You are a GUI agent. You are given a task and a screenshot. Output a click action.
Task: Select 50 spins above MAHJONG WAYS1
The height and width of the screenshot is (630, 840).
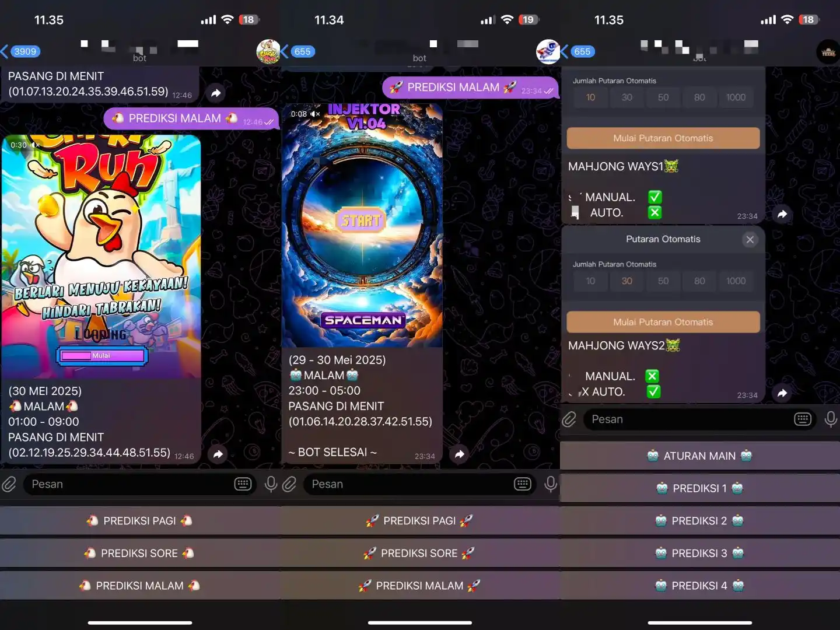(x=663, y=97)
